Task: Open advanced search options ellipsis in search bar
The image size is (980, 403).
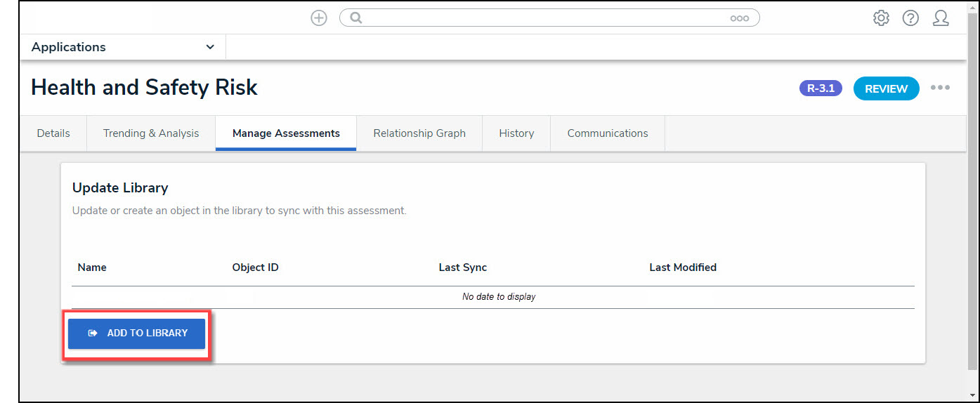Action: tap(739, 19)
